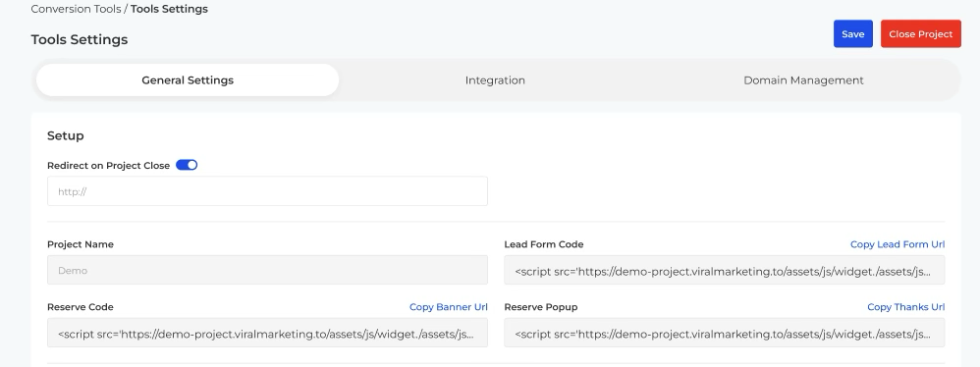
Task: Click Conversion Tools in the breadcrumb
Action: 76,9
